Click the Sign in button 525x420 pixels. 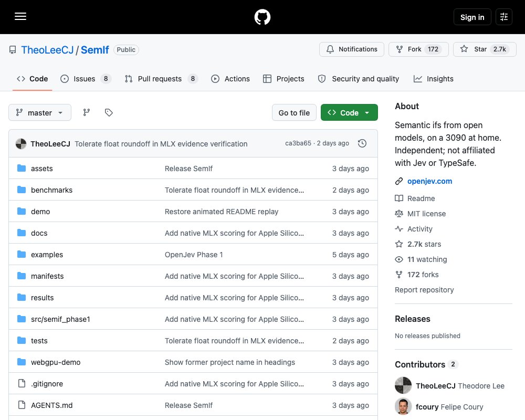(x=472, y=17)
